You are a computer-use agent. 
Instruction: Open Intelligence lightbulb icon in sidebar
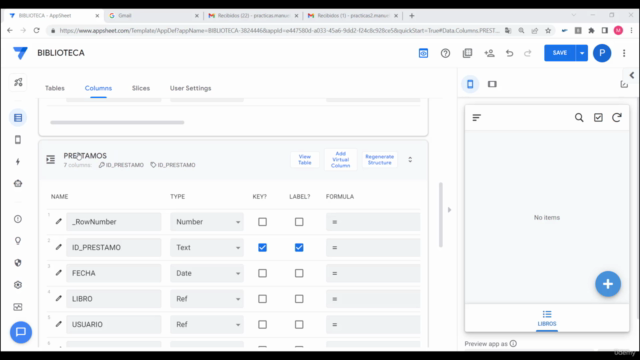18,241
